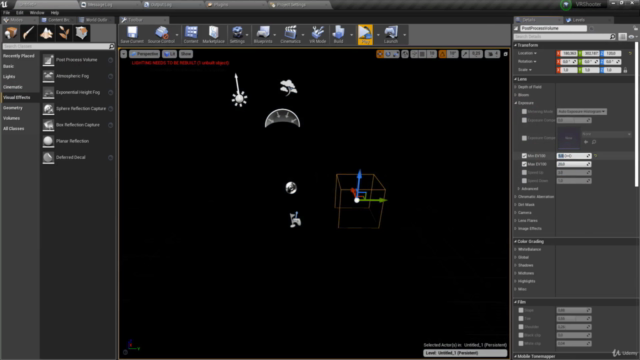This screenshot has height=360, width=640.
Task: Select Paint mode brush icon
Action: point(29,33)
